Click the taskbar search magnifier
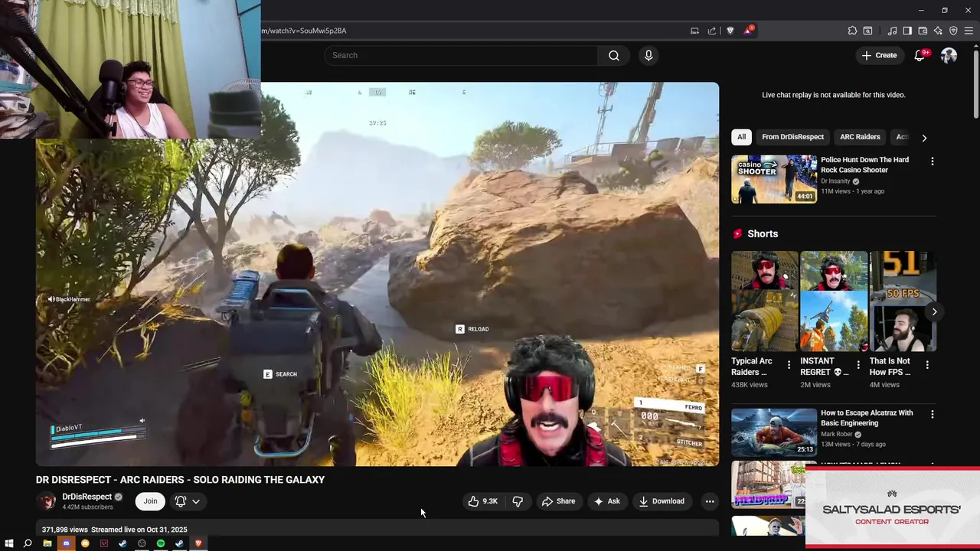The height and width of the screenshot is (551, 980). click(28, 543)
